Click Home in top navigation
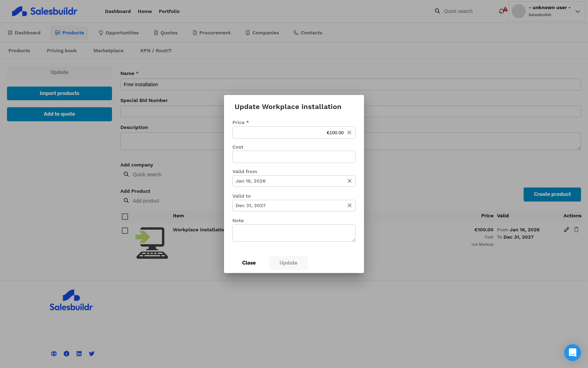Viewport: 588px width, 368px height. click(x=145, y=11)
